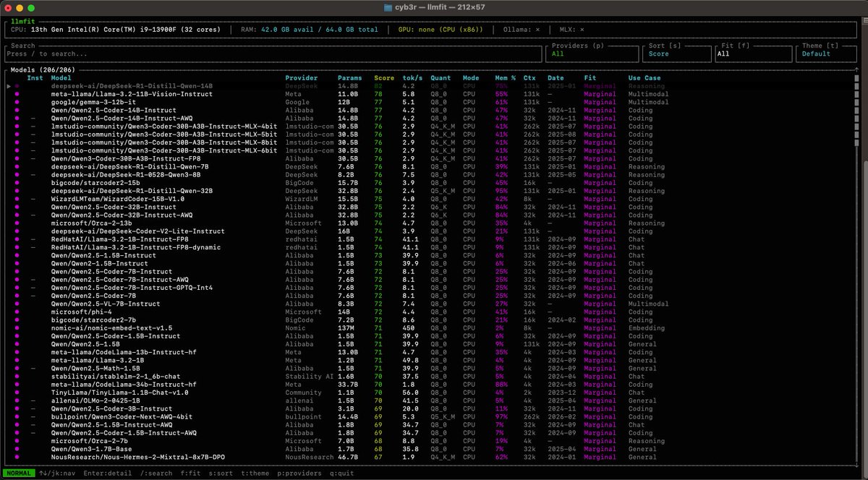The width and height of the screenshot is (868, 480).
Task: Click the Inst dash for RedHatAI Llama-3.2-1B-Instruct-FP8-dynamic
Action: (x=33, y=247)
